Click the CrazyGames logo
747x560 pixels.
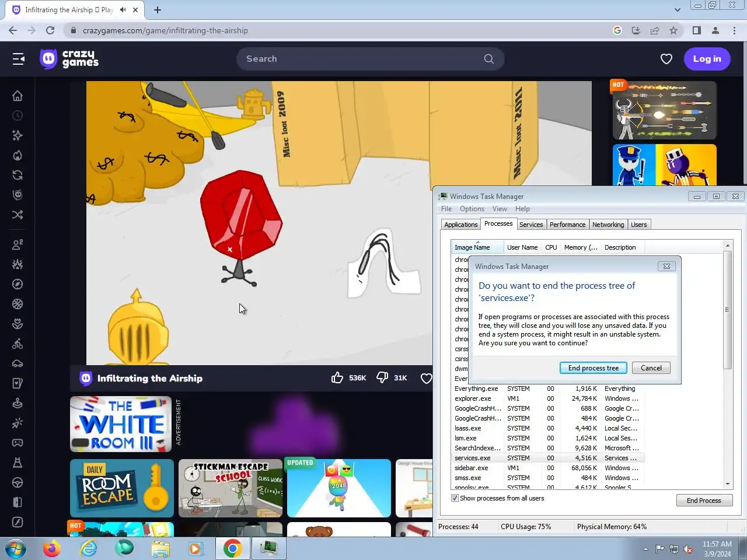tap(69, 59)
